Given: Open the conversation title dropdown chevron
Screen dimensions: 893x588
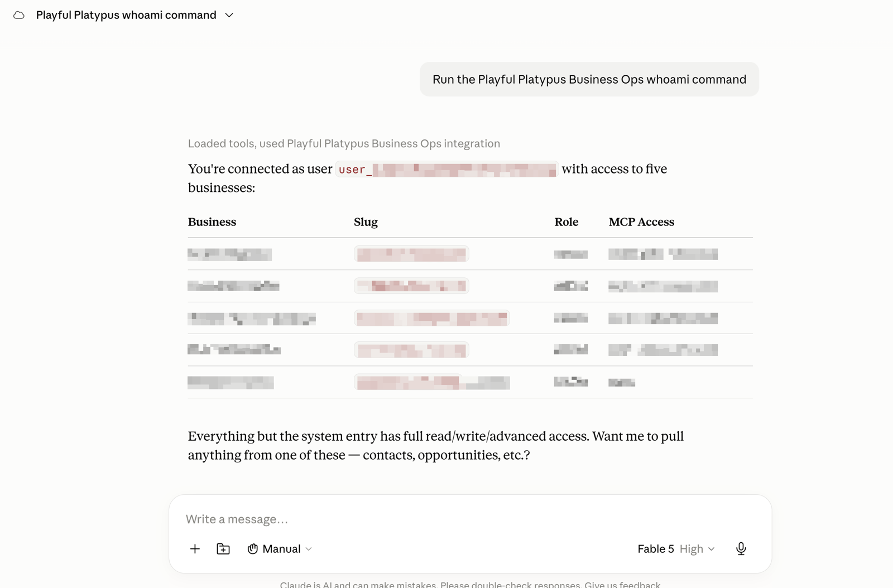Looking at the screenshot, I should (x=229, y=15).
